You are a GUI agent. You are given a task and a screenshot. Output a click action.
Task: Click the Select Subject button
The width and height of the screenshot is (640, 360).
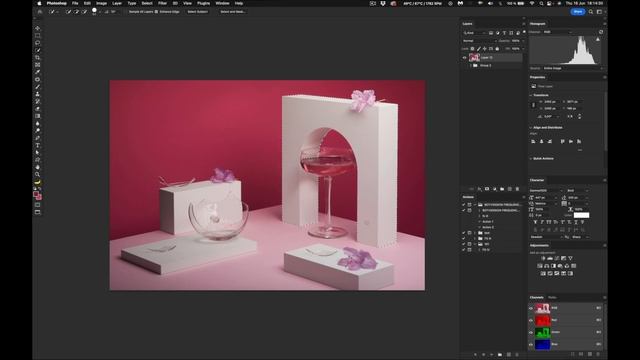tap(198, 12)
